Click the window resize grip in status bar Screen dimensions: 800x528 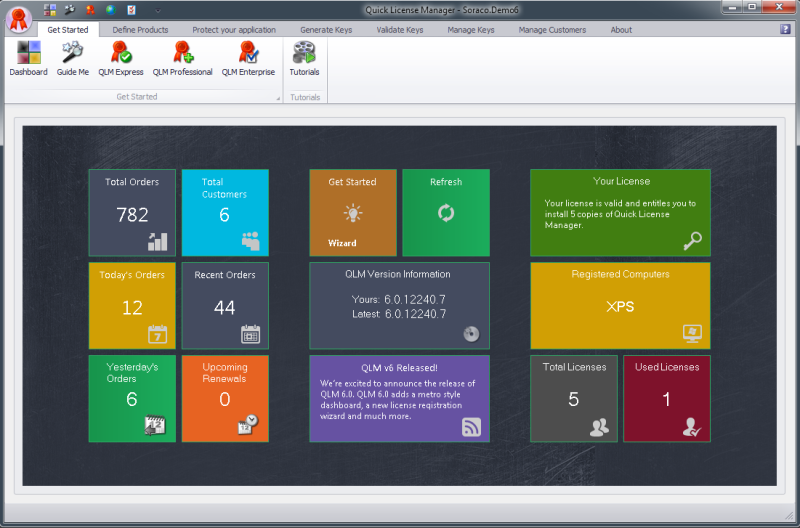click(789, 514)
